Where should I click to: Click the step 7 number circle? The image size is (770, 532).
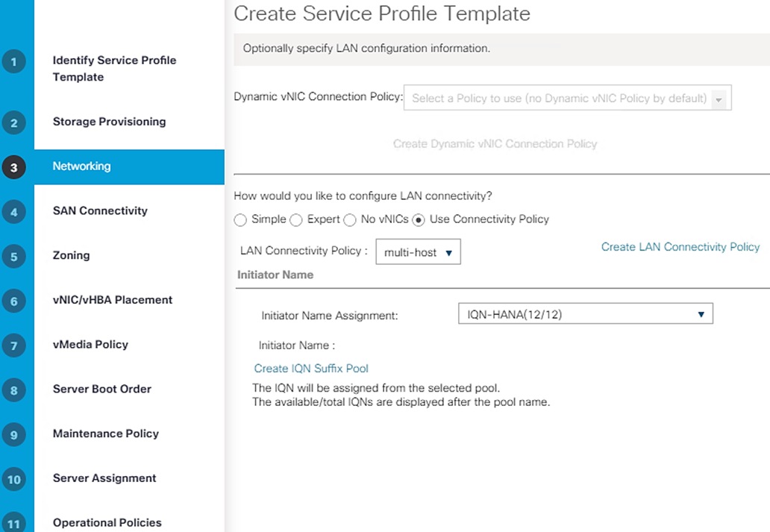pos(14,345)
